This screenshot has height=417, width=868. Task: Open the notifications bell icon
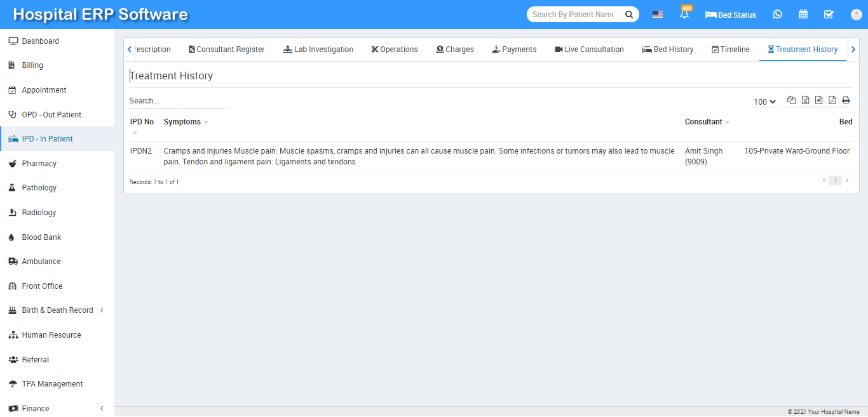click(x=684, y=15)
